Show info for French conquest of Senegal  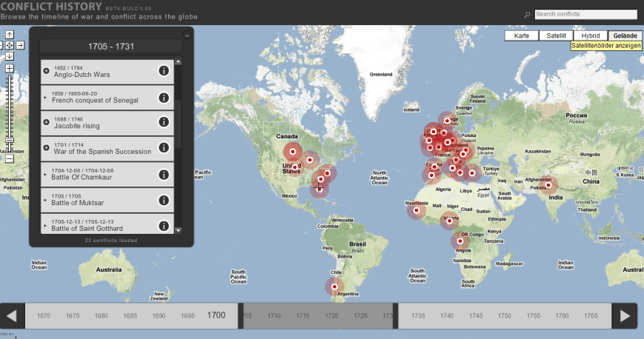coord(164,97)
